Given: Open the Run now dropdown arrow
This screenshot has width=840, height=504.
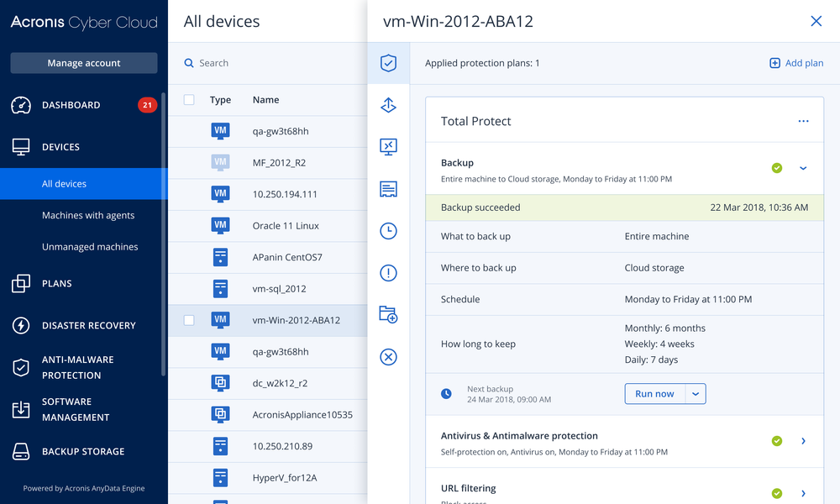Looking at the screenshot, I should (696, 394).
